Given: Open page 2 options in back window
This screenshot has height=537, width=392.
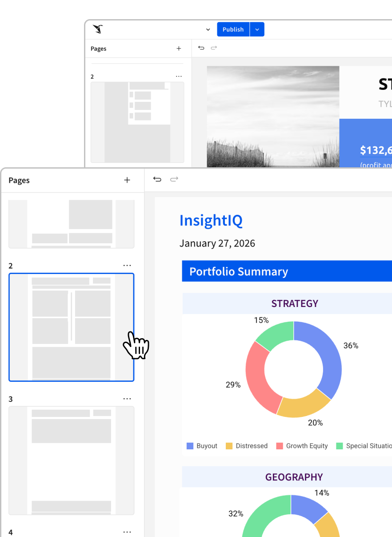Looking at the screenshot, I should click(x=179, y=77).
